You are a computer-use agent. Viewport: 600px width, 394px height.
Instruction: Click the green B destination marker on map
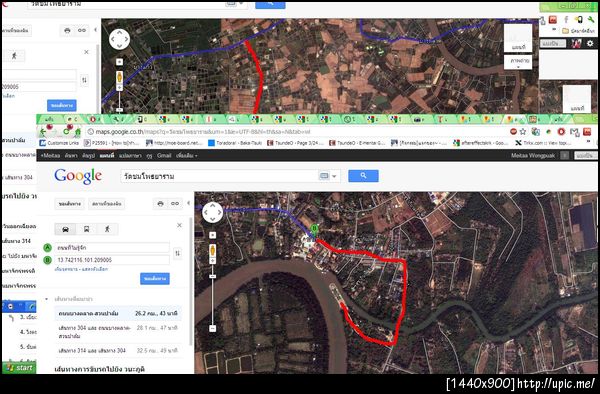314,230
